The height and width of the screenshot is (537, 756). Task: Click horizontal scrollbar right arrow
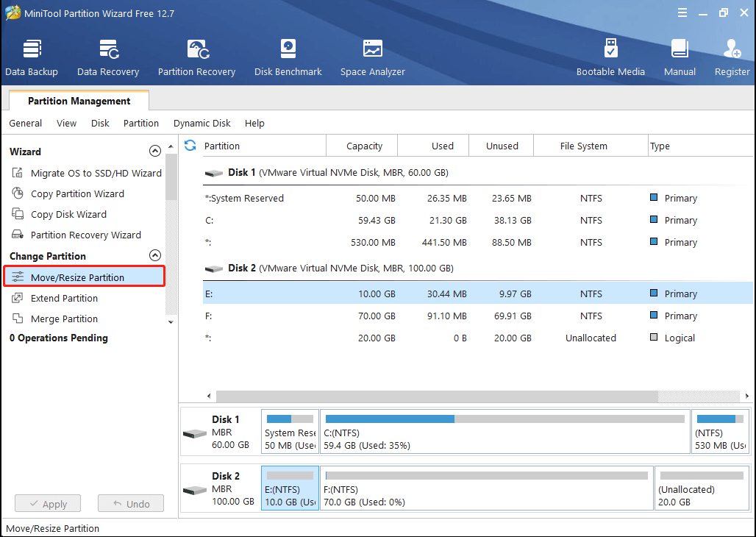pos(747,396)
